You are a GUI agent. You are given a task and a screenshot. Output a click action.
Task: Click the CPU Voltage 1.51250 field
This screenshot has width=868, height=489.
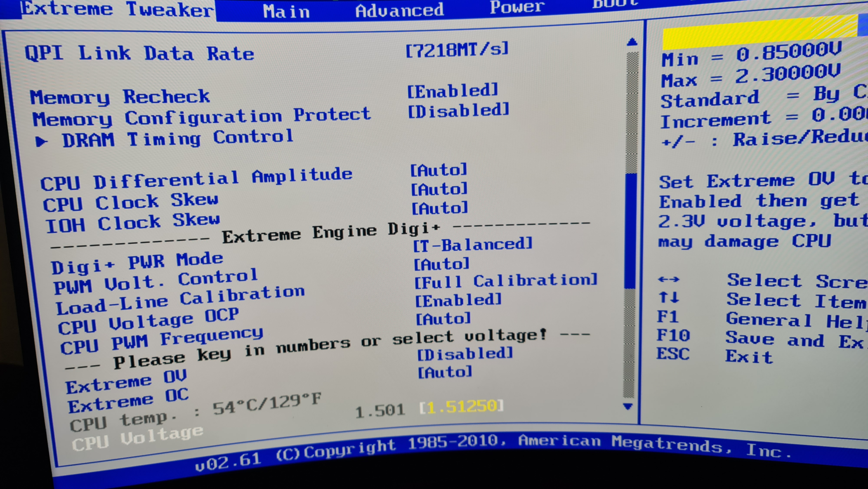(x=462, y=407)
